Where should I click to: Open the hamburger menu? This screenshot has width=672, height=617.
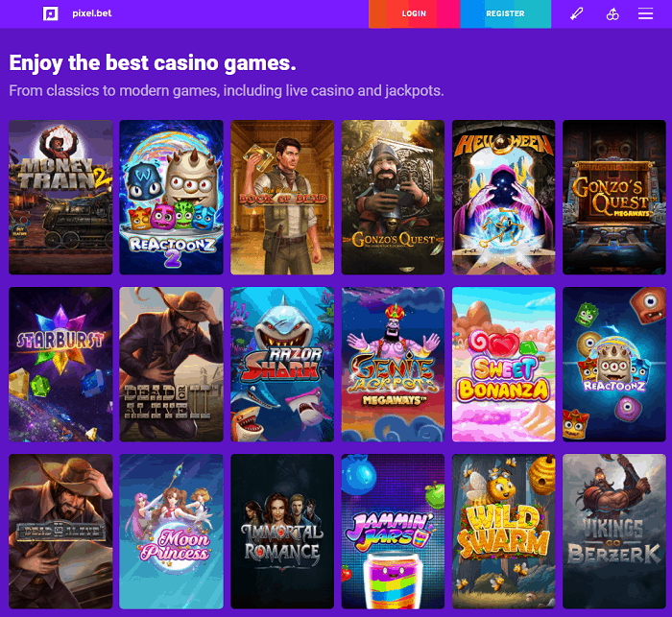[x=645, y=13]
